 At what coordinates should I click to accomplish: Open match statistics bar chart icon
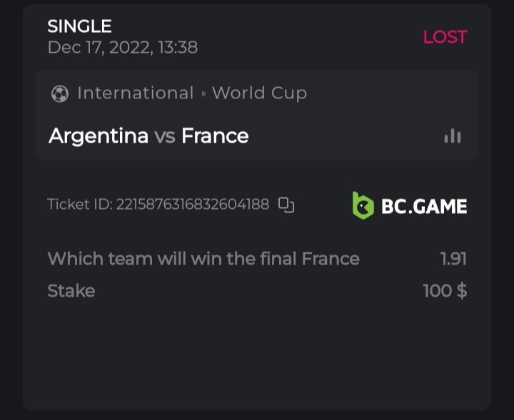click(x=453, y=135)
